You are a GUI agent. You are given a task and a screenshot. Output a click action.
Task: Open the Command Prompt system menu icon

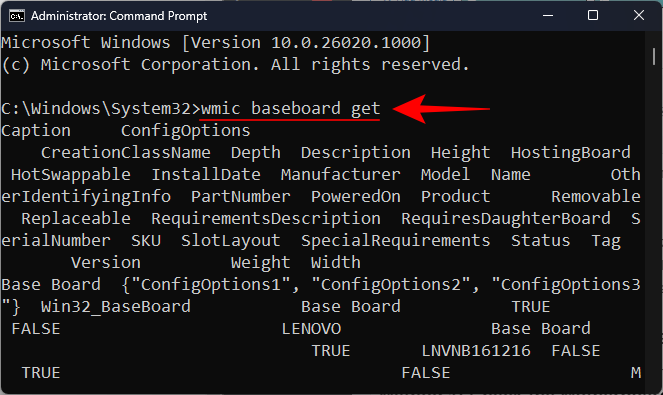coord(17,16)
